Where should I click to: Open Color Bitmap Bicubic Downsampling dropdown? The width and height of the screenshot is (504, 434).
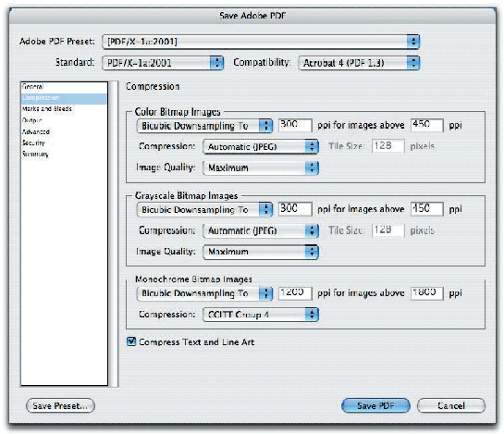[204, 126]
